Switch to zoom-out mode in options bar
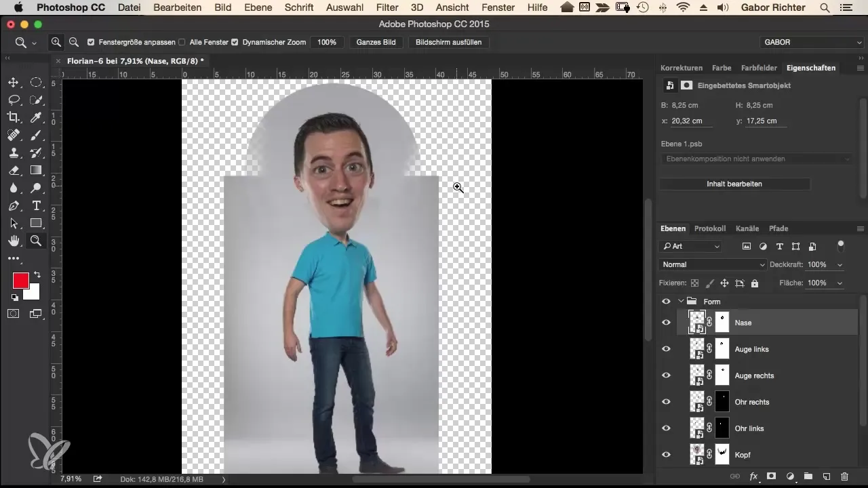This screenshot has height=488, width=868. click(x=73, y=42)
